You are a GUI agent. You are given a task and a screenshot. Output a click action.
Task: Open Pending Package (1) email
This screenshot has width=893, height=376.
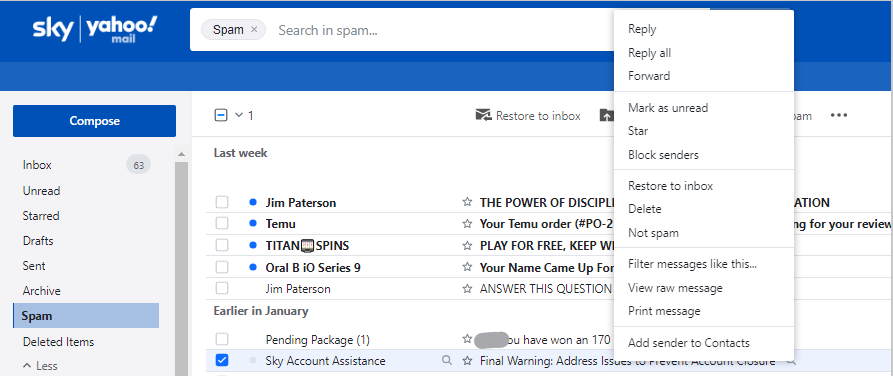pyautogui.click(x=318, y=340)
